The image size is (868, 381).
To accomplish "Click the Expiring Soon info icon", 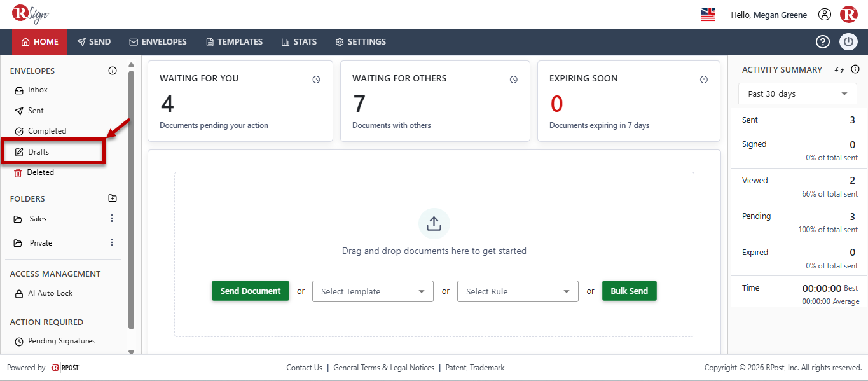I will pyautogui.click(x=704, y=80).
